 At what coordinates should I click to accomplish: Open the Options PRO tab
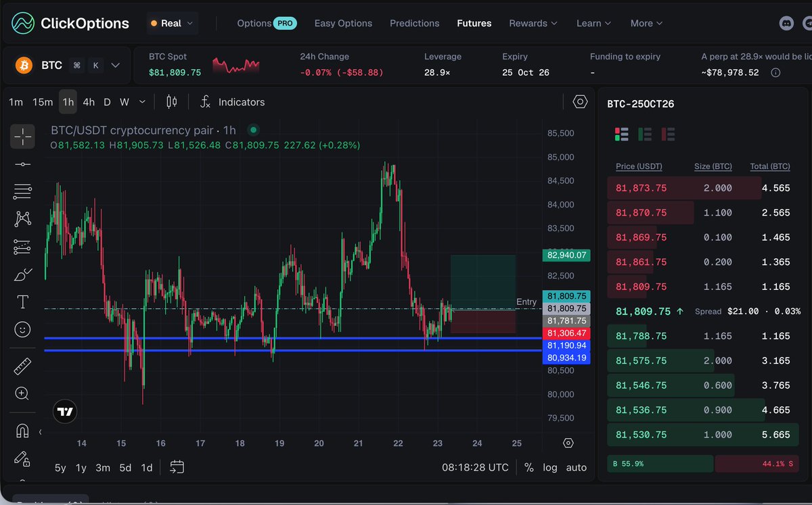click(x=267, y=23)
